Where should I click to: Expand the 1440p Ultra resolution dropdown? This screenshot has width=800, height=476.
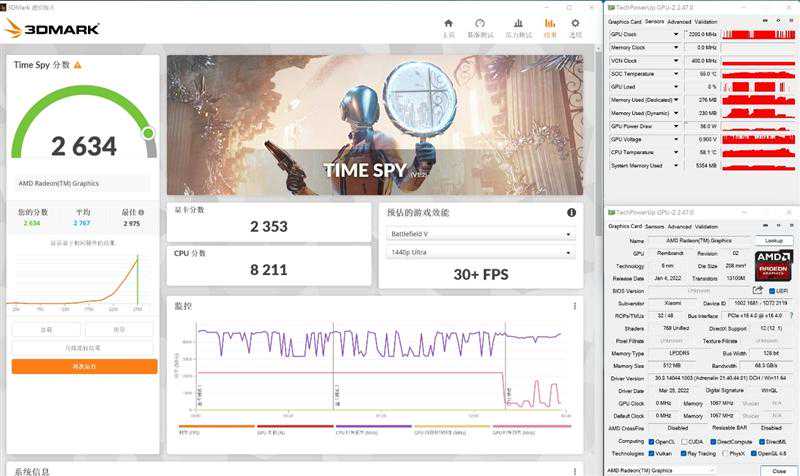480,254
